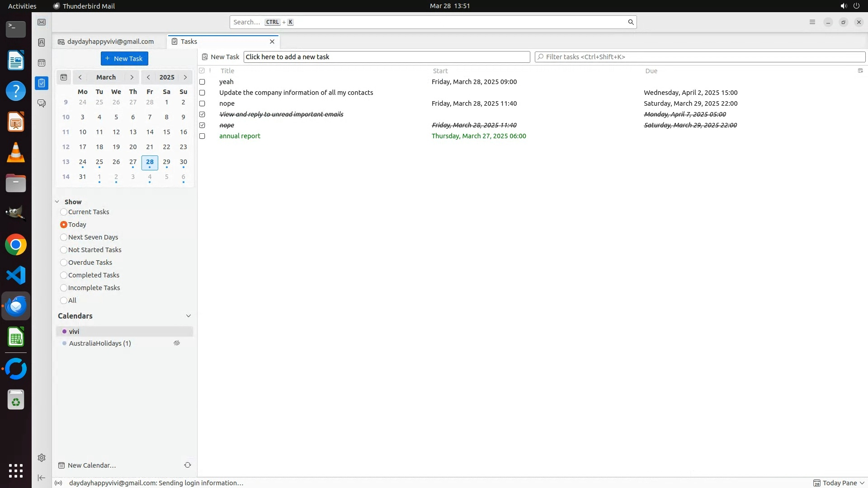Click the Filter tasks search field

tap(700, 57)
